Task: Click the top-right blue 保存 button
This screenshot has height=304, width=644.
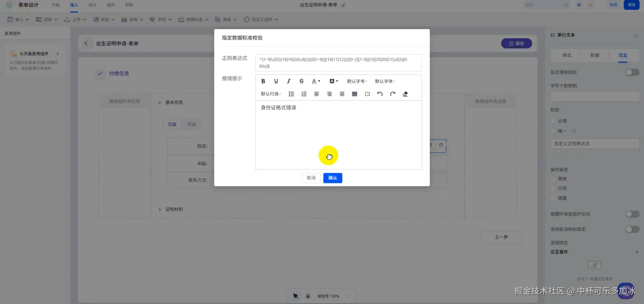Action: tap(632, 5)
